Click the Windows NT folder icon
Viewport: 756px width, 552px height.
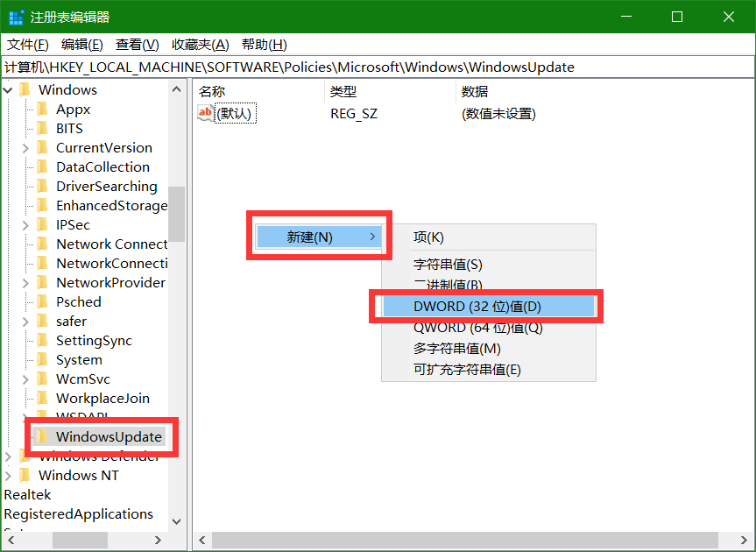tap(25, 476)
